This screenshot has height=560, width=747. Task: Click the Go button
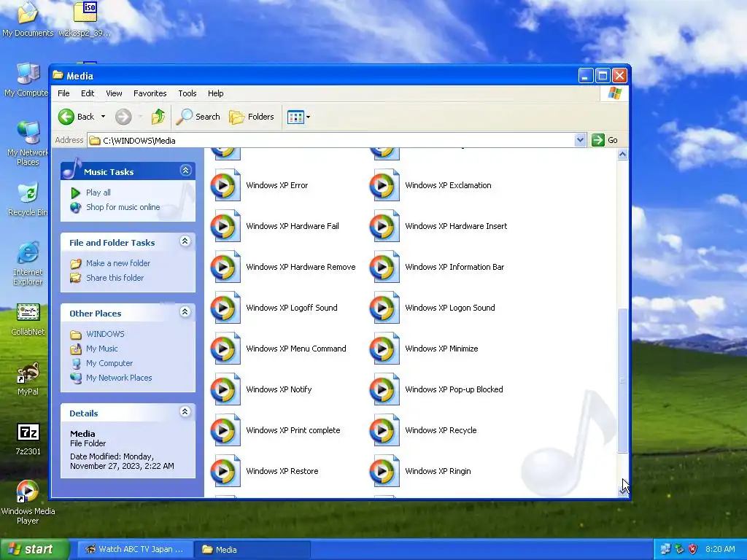[605, 140]
